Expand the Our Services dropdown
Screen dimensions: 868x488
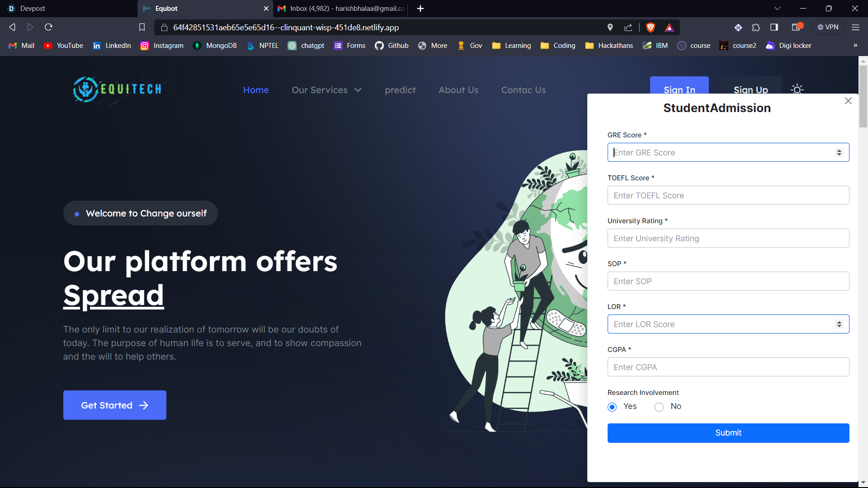326,90
